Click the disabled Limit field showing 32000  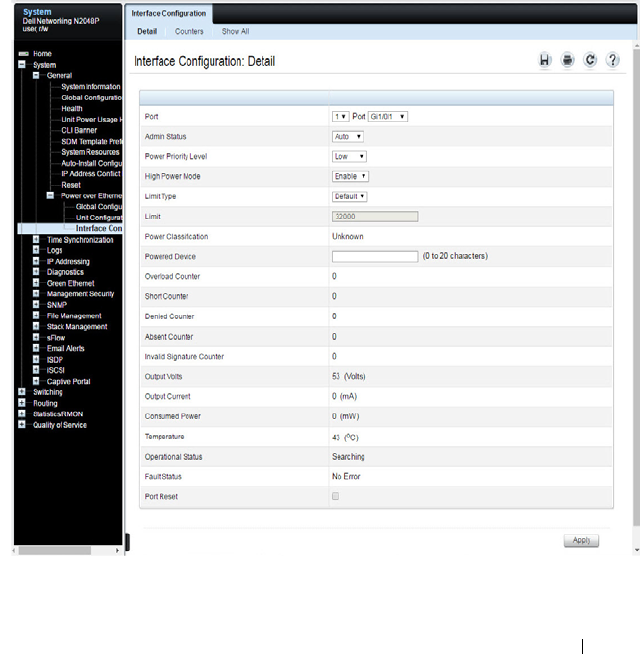[x=375, y=216]
